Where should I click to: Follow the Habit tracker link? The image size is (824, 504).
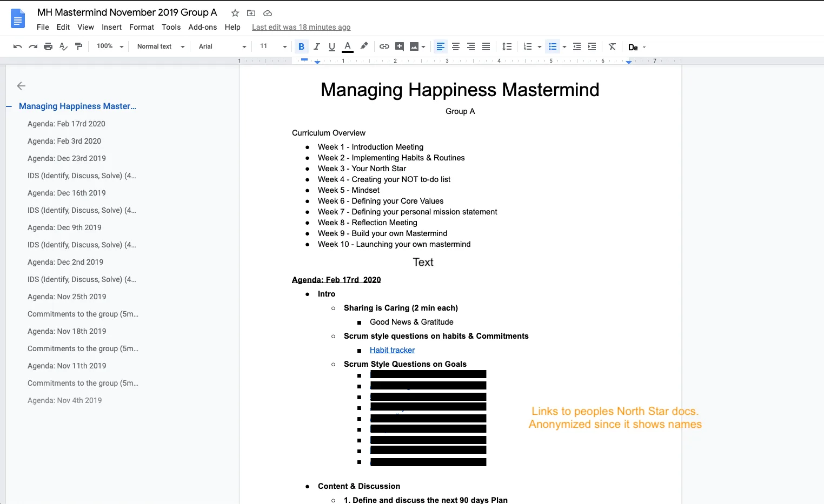[392, 350]
